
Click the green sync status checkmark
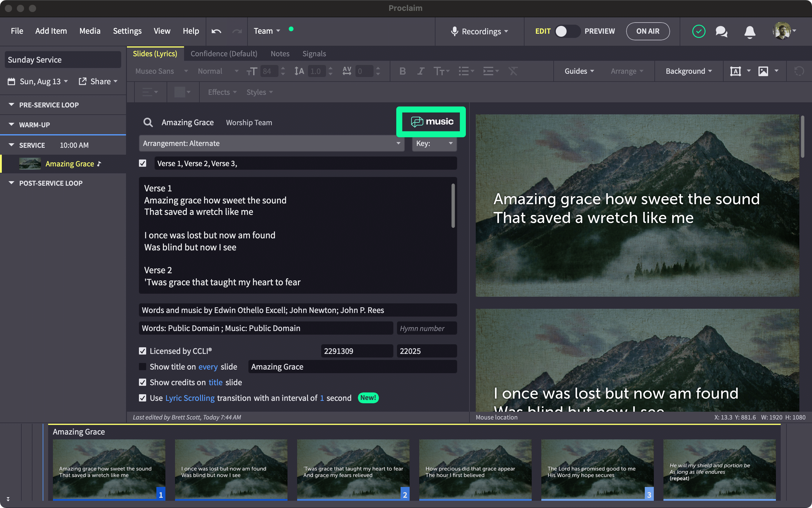(x=699, y=32)
